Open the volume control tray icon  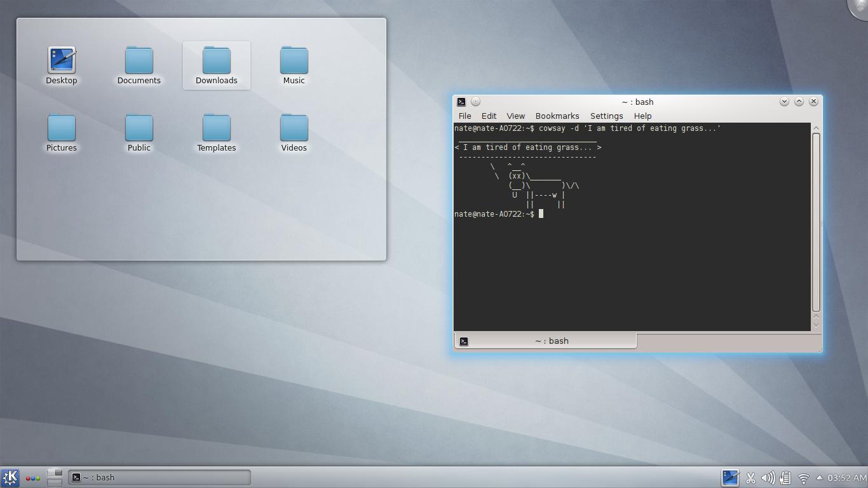[x=768, y=478]
